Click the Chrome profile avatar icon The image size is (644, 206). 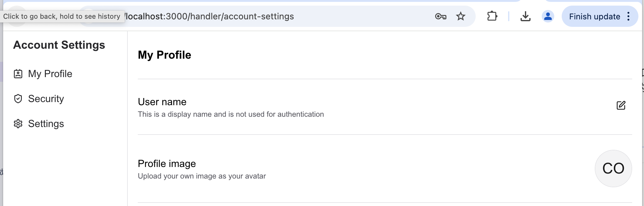pos(548,16)
